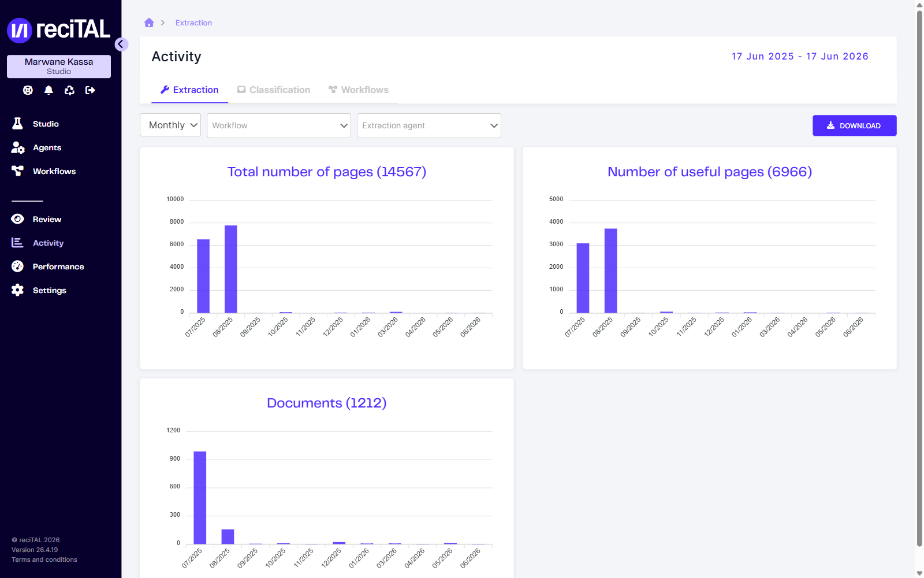924x578 pixels.
Task: Switch to the Extraction tab
Action: 189,90
